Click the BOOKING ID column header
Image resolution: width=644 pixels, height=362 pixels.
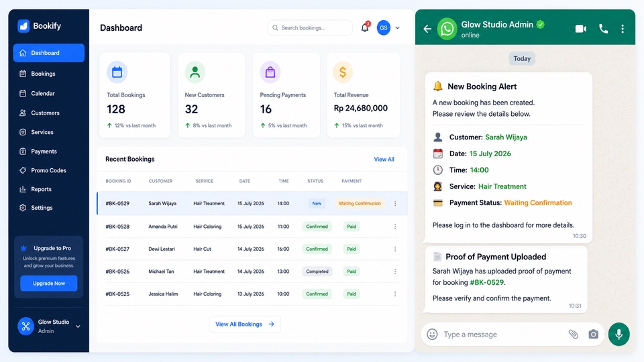point(118,181)
